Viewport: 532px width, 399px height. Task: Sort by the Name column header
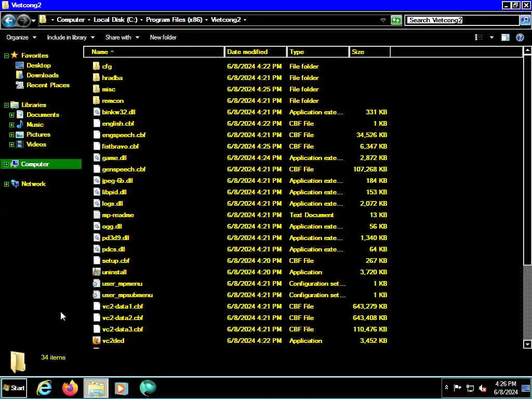154,52
